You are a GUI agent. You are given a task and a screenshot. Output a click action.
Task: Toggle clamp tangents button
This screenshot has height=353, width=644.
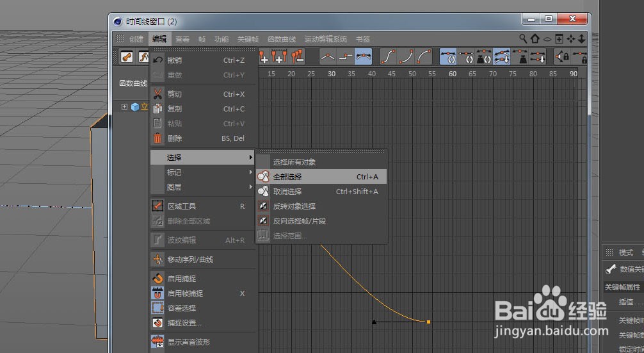(502, 57)
